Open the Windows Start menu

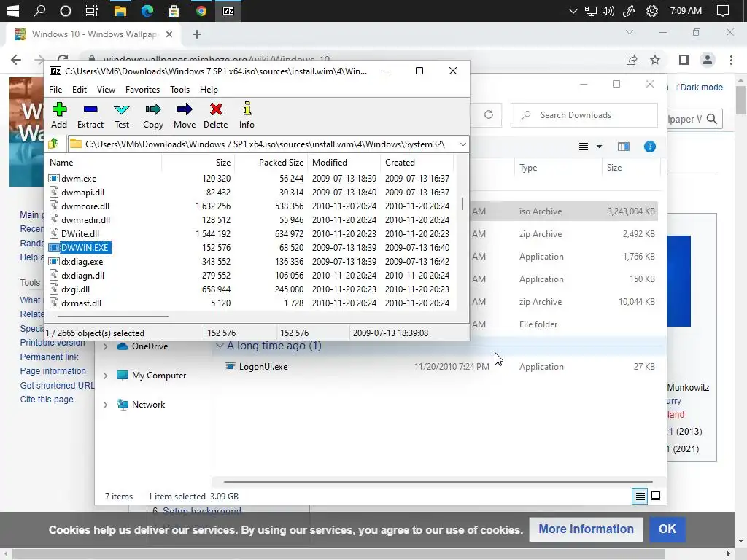(12, 10)
